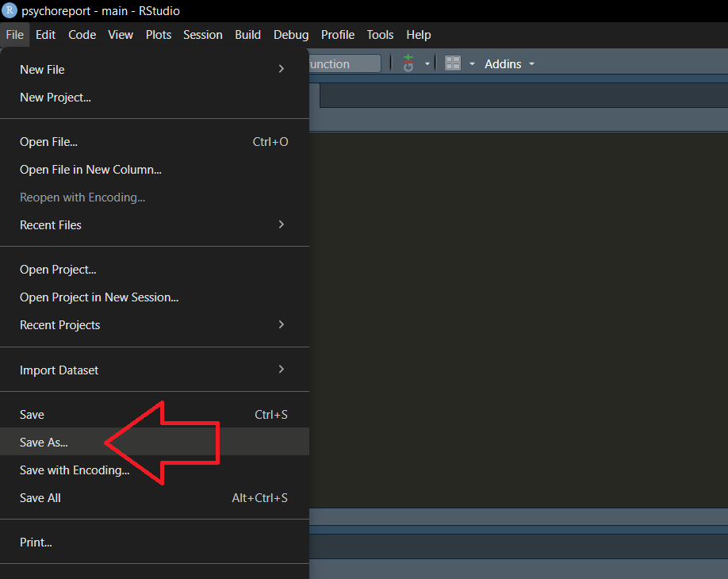Choose Save As... from File menu

click(x=44, y=443)
